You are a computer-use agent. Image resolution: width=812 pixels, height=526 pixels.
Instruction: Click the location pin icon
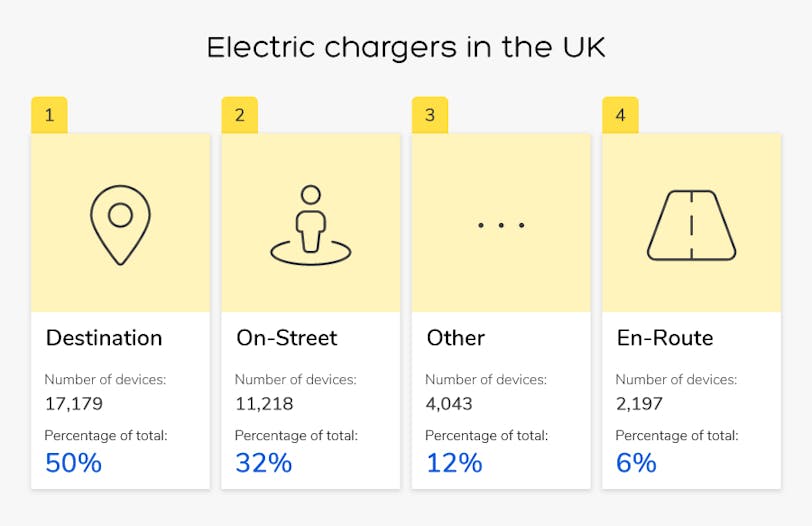click(x=120, y=224)
